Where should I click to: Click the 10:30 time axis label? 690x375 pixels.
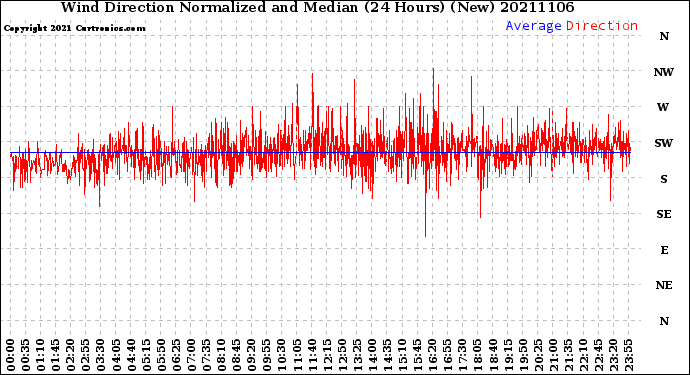[x=282, y=355]
